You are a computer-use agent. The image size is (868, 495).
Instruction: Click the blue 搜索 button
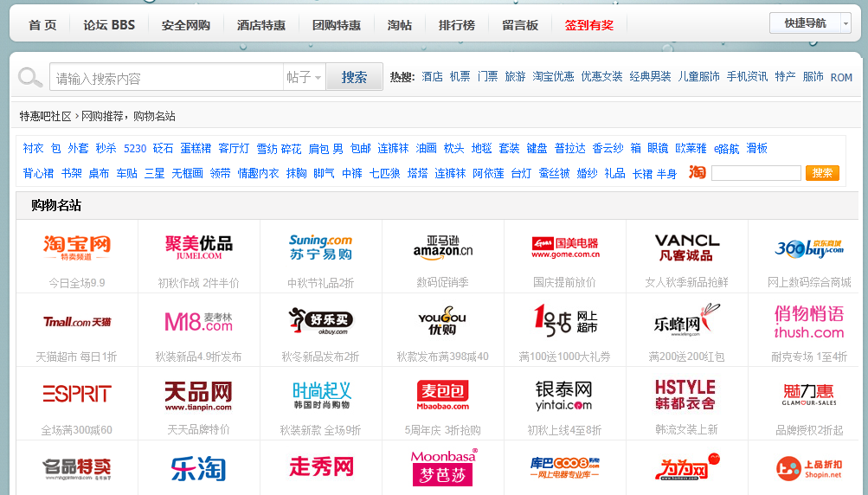354,77
